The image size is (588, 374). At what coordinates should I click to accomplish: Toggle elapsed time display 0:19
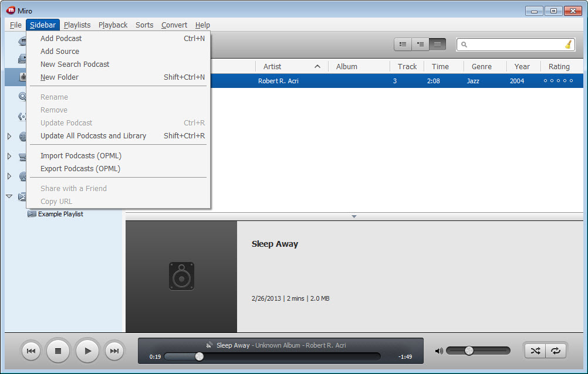tap(156, 357)
